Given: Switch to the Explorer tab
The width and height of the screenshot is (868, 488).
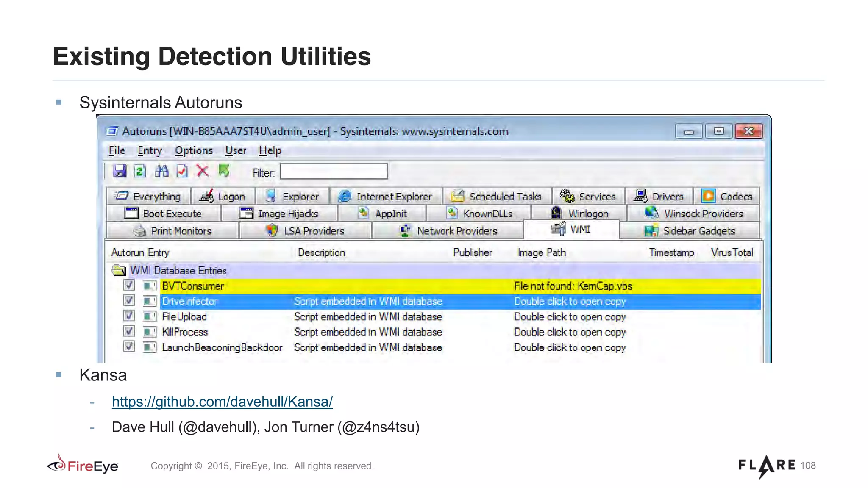Looking at the screenshot, I should pyautogui.click(x=292, y=196).
